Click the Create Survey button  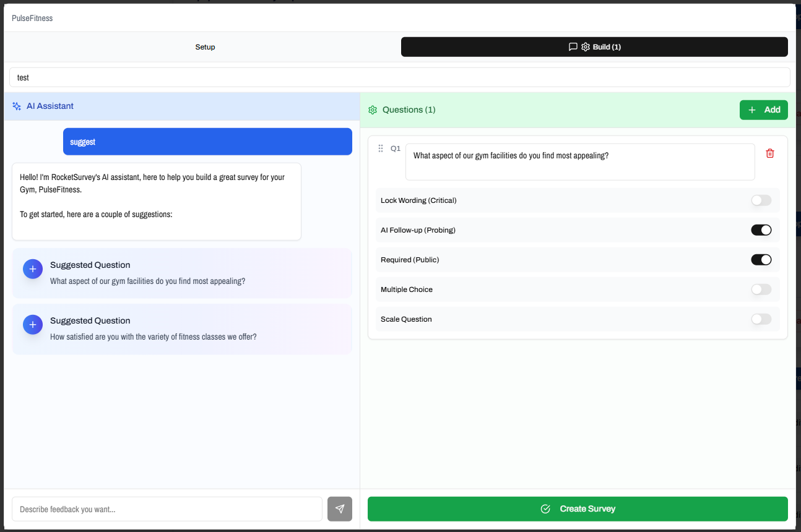coord(578,508)
